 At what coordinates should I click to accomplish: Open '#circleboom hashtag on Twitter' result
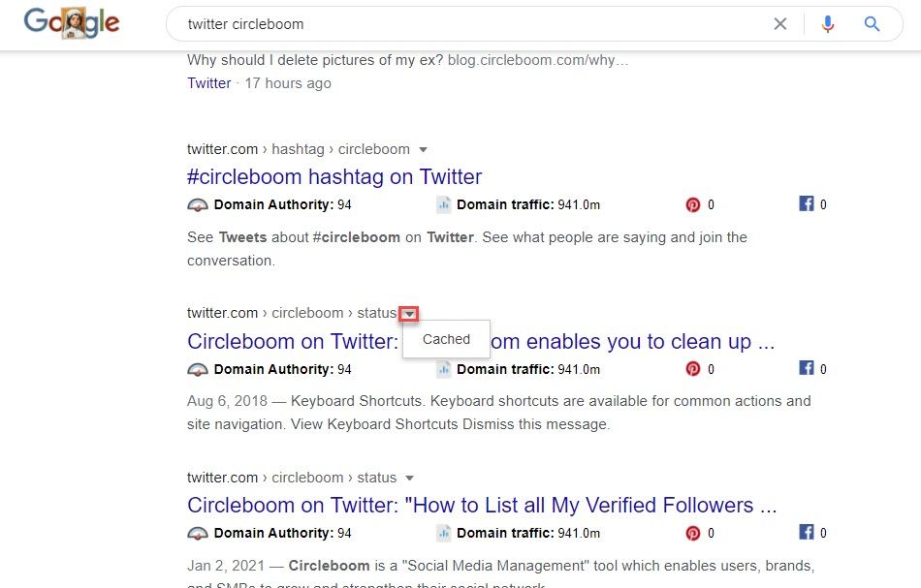click(334, 177)
